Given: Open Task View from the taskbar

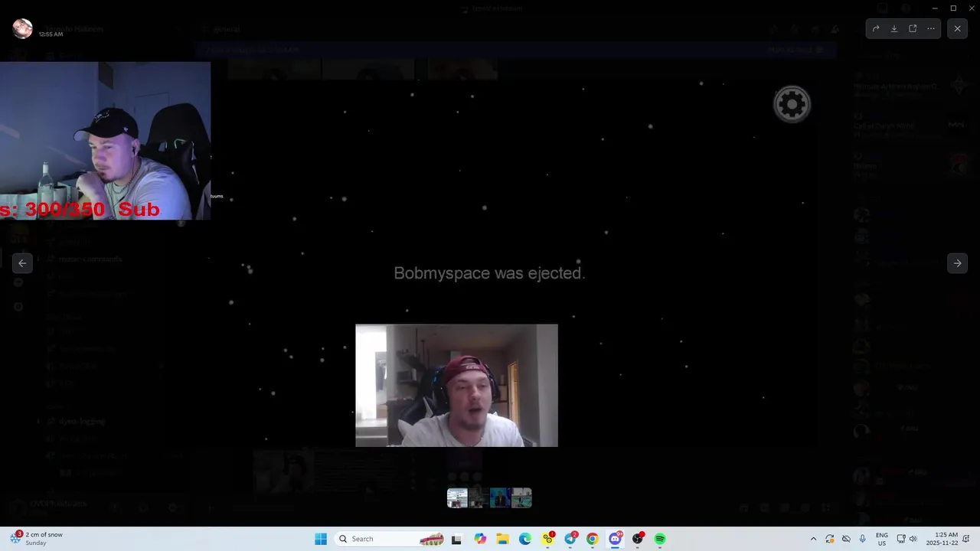Looking at the screenshot, I should click(x=456, y=539).
